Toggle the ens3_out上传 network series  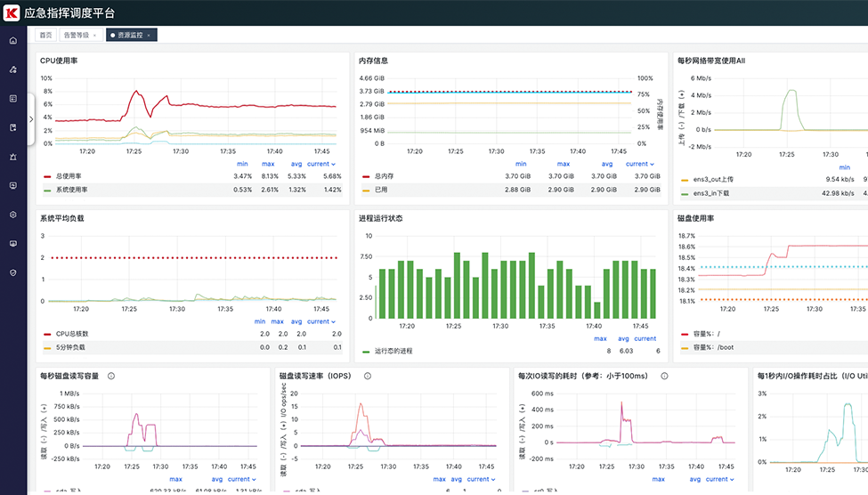(x=713, y=180)
